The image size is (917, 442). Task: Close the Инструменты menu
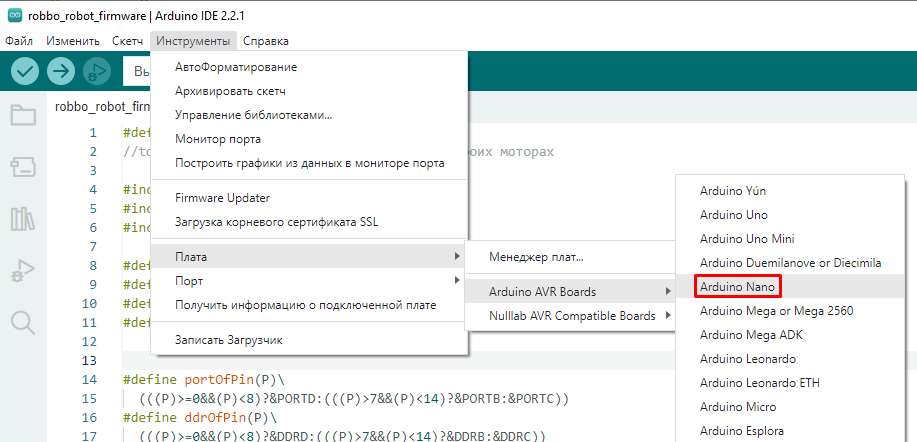tap(194, 41)
